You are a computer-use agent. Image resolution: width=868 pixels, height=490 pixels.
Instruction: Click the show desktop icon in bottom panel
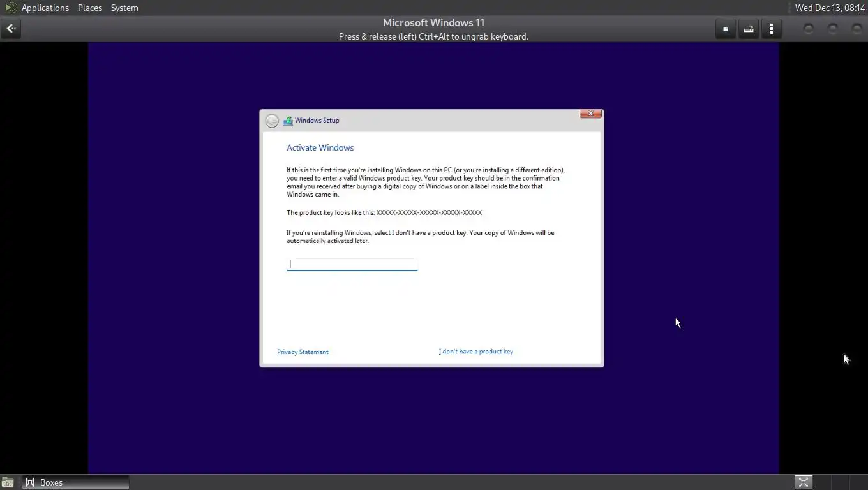click(x=8, y=482)
